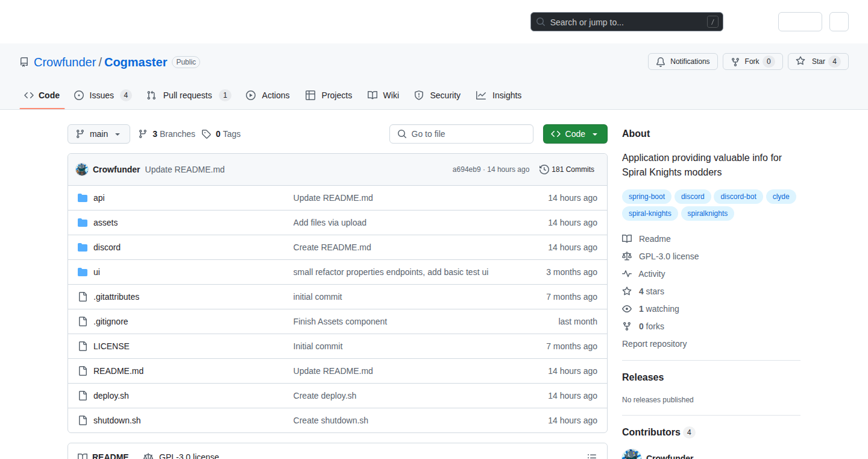868x459 pixels.
Task: Click Crowfunder avatar in commit header
Action: coord(82,169)
